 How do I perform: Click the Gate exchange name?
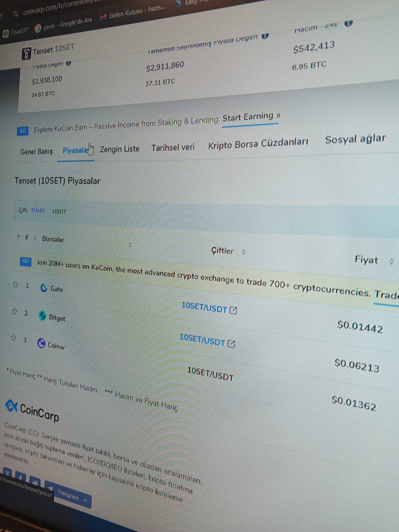tap(57, 289)
